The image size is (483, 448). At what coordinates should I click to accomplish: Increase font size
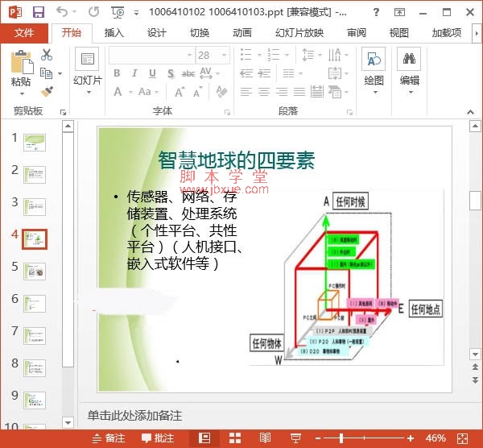coord(180,92)
